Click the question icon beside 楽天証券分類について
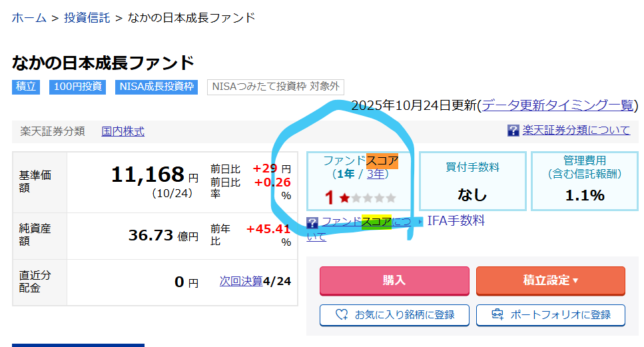The image size is (644, 347). 513,131
